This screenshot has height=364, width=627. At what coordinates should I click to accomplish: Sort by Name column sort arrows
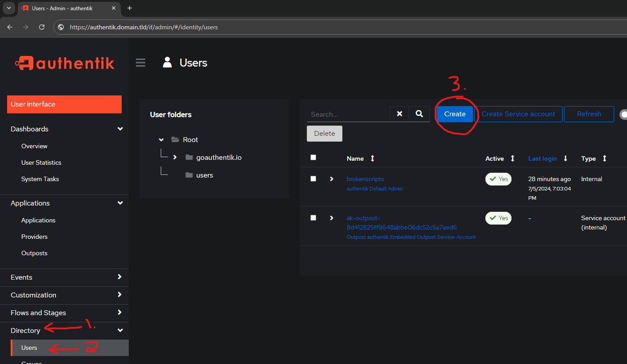click(x=373, y=158)
